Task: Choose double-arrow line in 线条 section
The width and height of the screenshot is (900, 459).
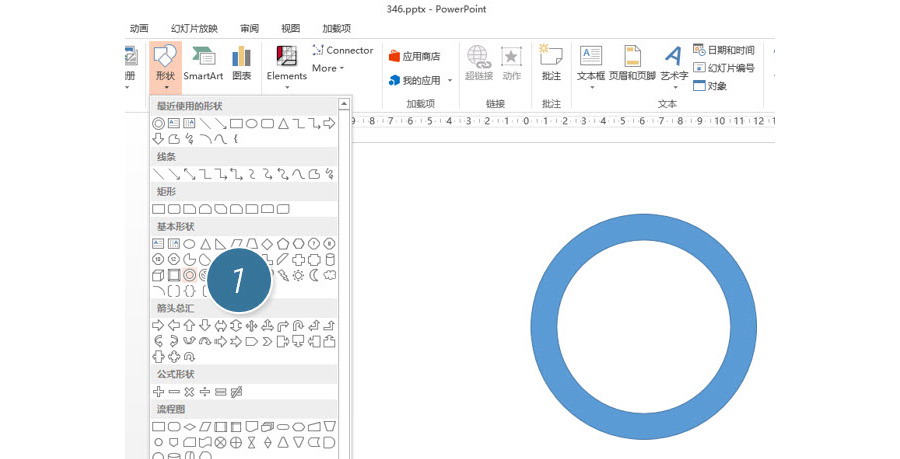Action: tap(189, 174)
